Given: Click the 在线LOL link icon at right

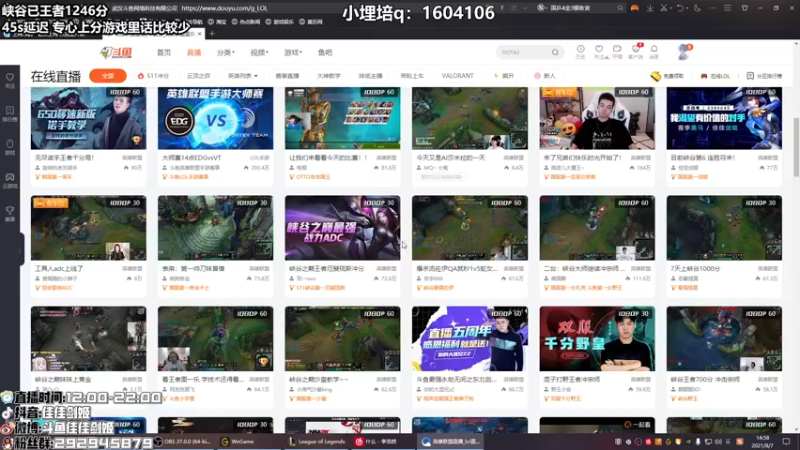Looking at the screenshot, I should tap(704, 76).
